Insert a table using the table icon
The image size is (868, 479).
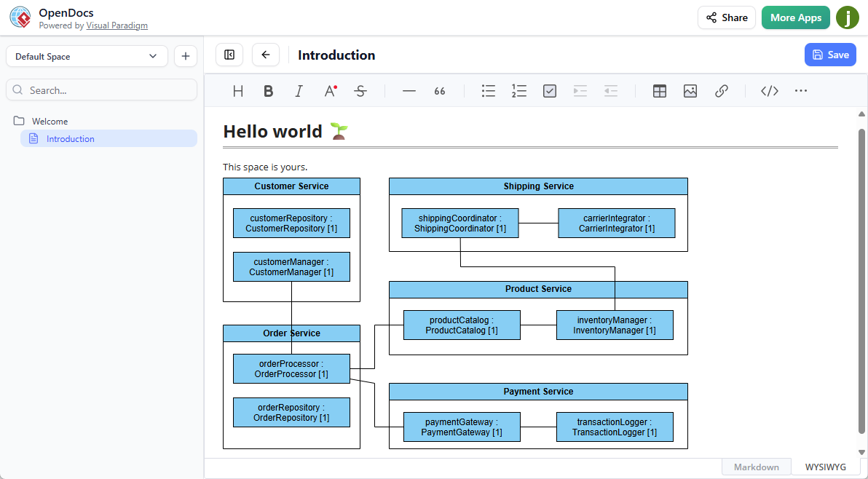pyautogui.click(x=659, y=90)
